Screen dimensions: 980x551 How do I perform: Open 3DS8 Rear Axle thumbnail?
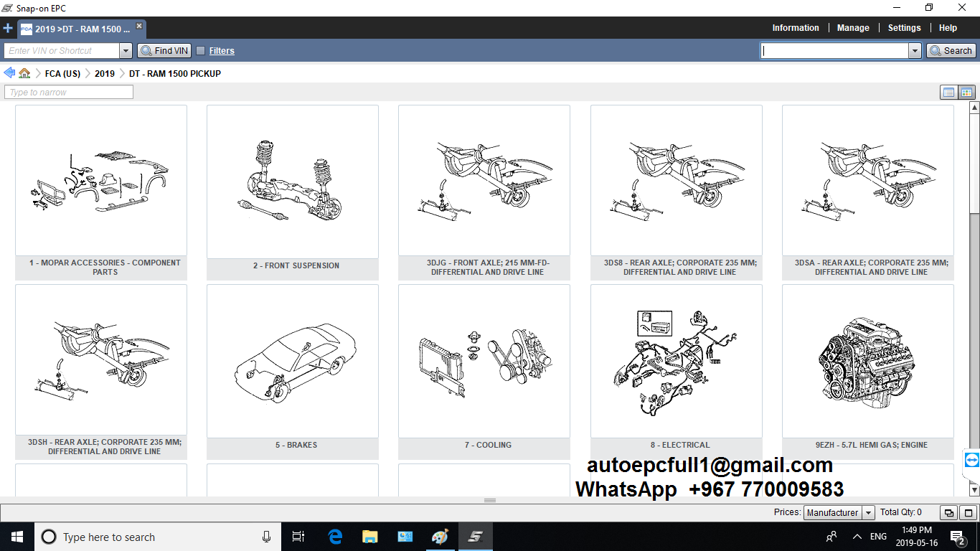tap(677, 181)
